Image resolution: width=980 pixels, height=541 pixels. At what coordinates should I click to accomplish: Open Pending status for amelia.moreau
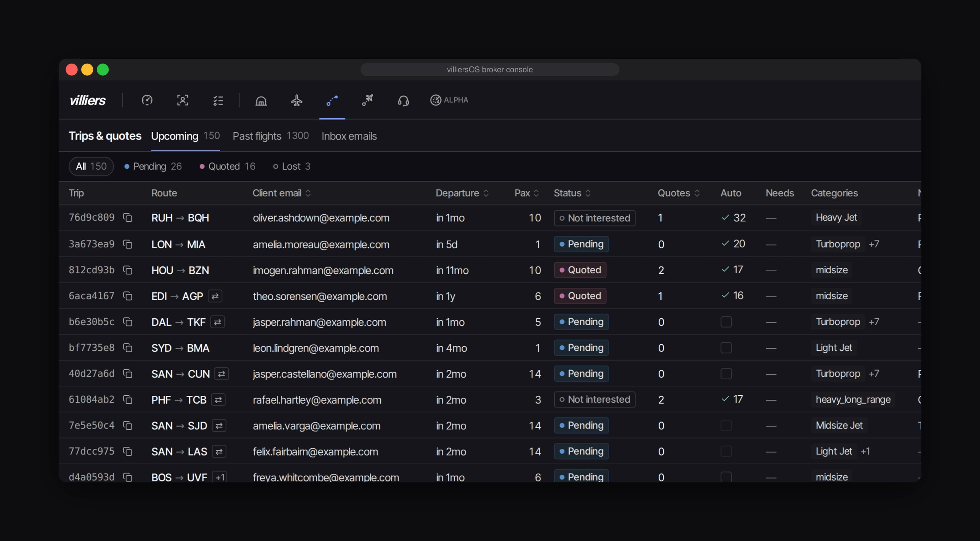[x=581, y=244]
